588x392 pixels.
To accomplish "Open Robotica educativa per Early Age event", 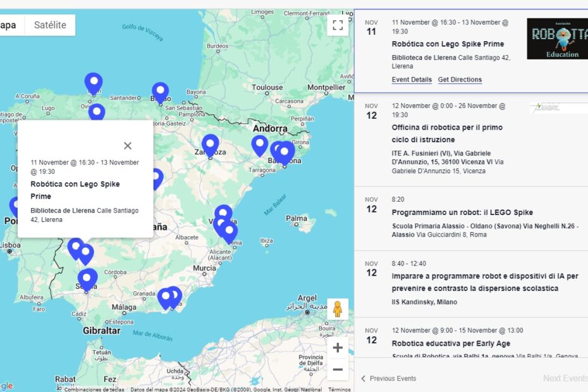I will click(x=451, y=343).
